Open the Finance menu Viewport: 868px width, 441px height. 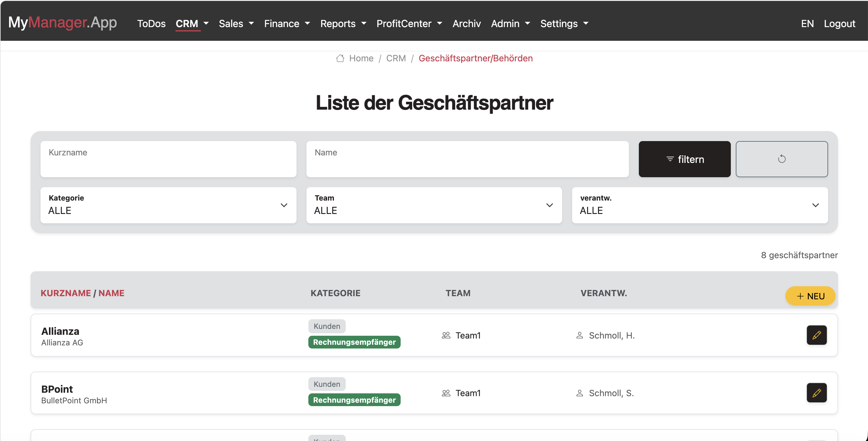(287, 24)
